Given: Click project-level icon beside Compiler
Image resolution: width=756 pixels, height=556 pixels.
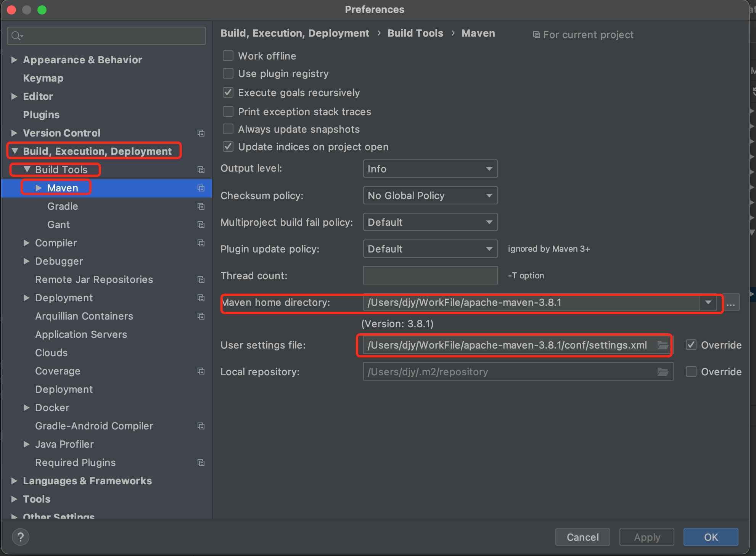Looking at the screenshot, I should coord(201,243).
